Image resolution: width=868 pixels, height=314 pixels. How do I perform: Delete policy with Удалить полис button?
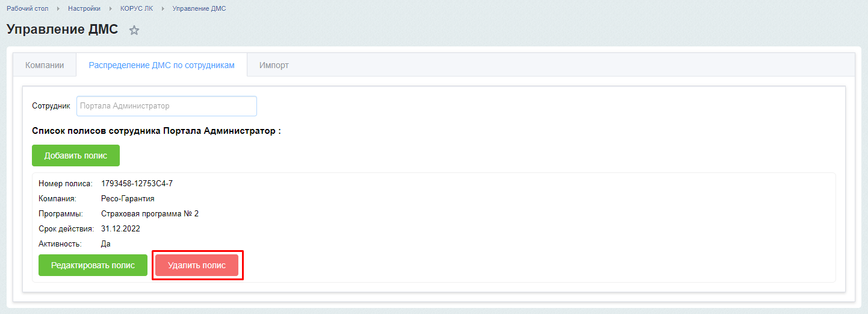click(197, 265)
